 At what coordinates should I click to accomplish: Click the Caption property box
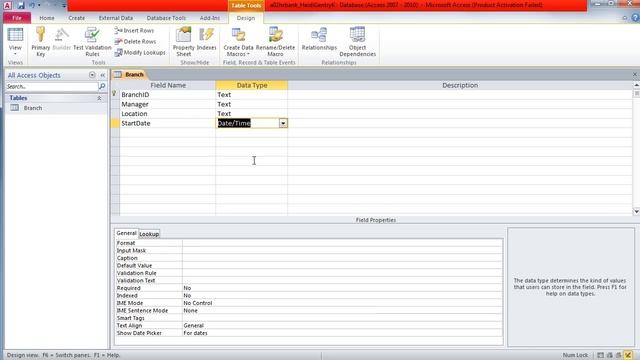point(342,258)
